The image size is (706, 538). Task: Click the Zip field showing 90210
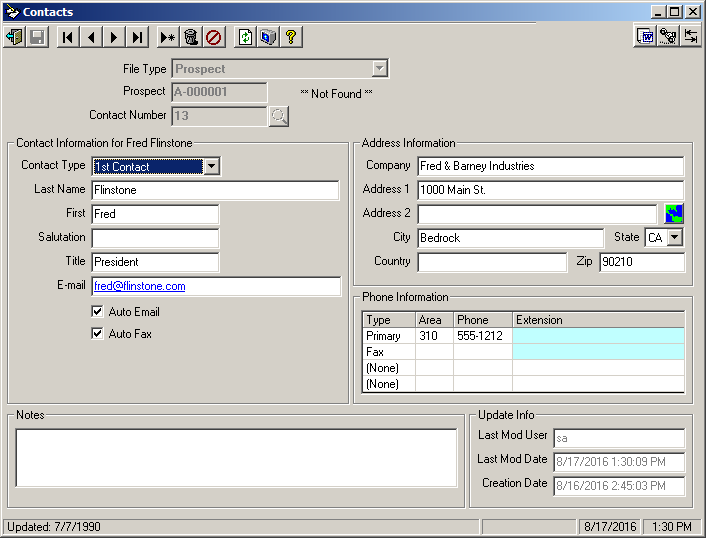(642, 262)
